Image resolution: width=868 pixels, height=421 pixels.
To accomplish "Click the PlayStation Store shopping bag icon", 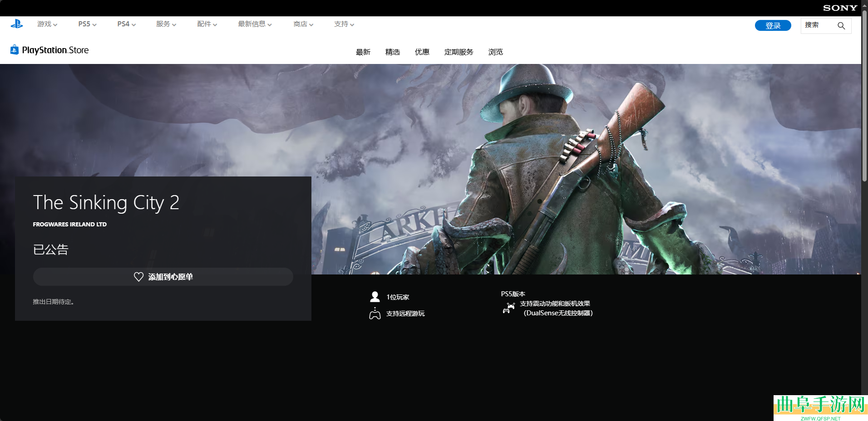I will pyautogui.click(x=15, y=49).
